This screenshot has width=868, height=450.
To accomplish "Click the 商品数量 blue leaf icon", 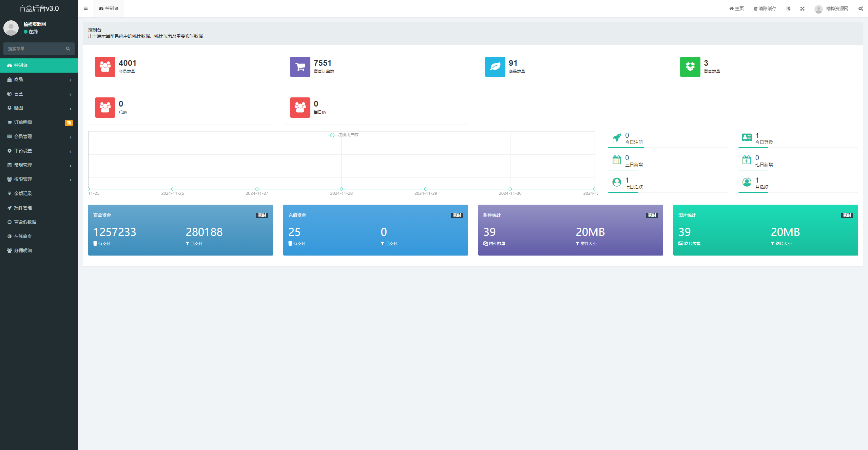I will pyautogui.click(x=495, y=67).
